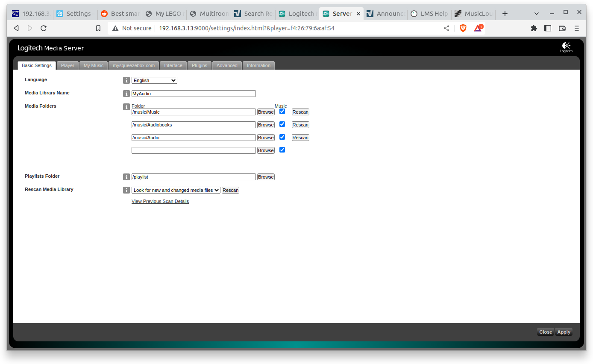Switch to the Announce browser tab
This screenshot has height=364, width=593.
point(385,14)
